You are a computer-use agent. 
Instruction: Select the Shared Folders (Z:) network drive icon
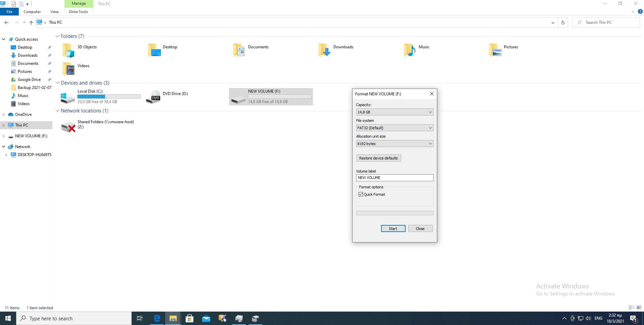pos(68,127)
